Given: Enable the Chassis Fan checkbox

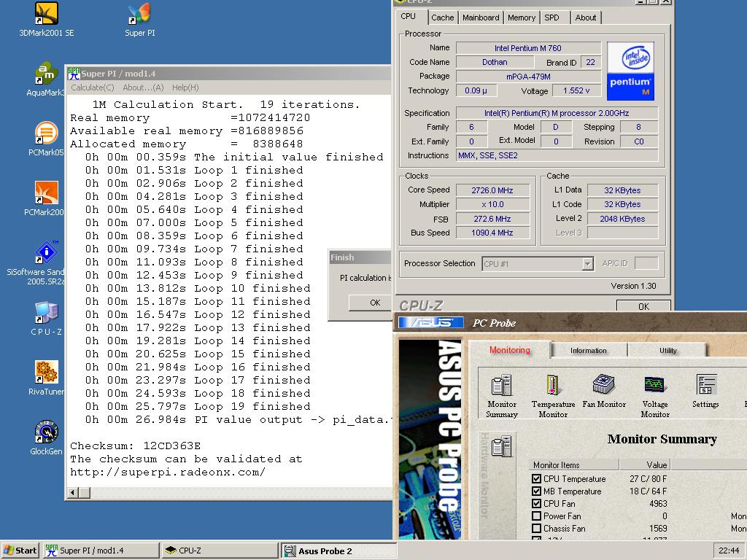Looking at the screenshot, I should click(537, 529).
